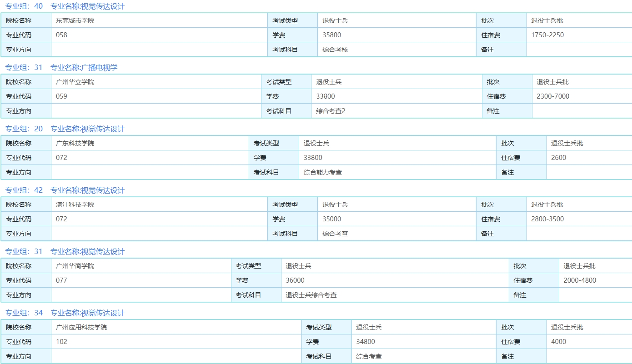The image size is (632, 364).
Task: Click 批次 label in 广东科技学院 table
Action: tap(507, 143)
